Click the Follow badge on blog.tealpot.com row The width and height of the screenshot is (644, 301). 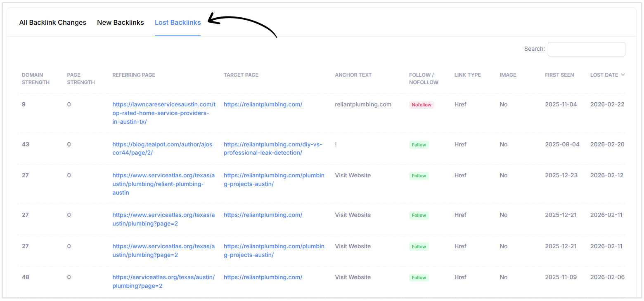pyautogui.click(x=419, y=145)
